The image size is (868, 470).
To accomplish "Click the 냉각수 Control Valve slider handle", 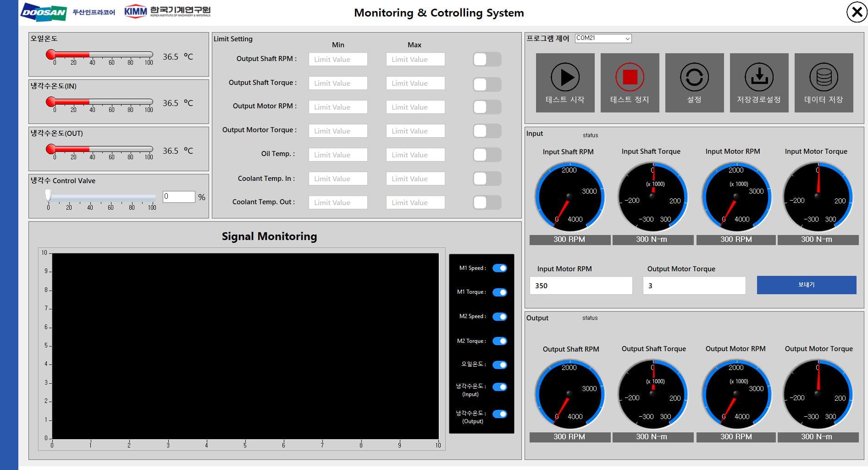I will click(48, 196).
